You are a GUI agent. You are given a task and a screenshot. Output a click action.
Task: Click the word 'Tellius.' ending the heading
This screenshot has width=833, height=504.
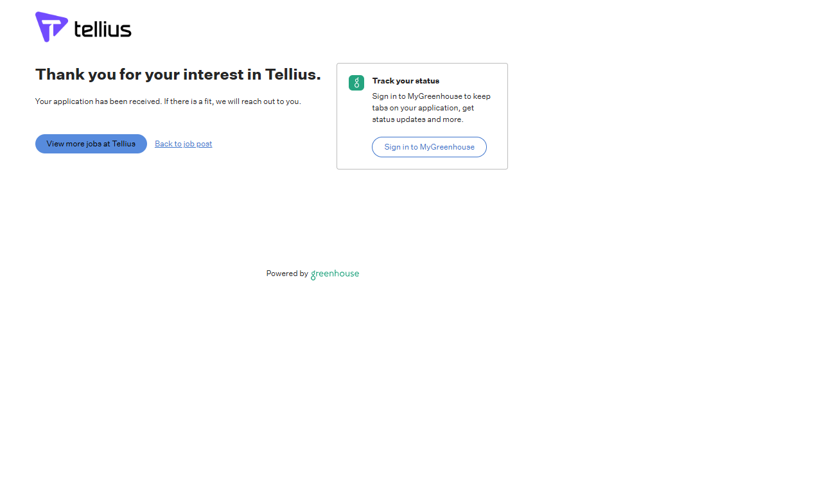(x=293, y=74)
